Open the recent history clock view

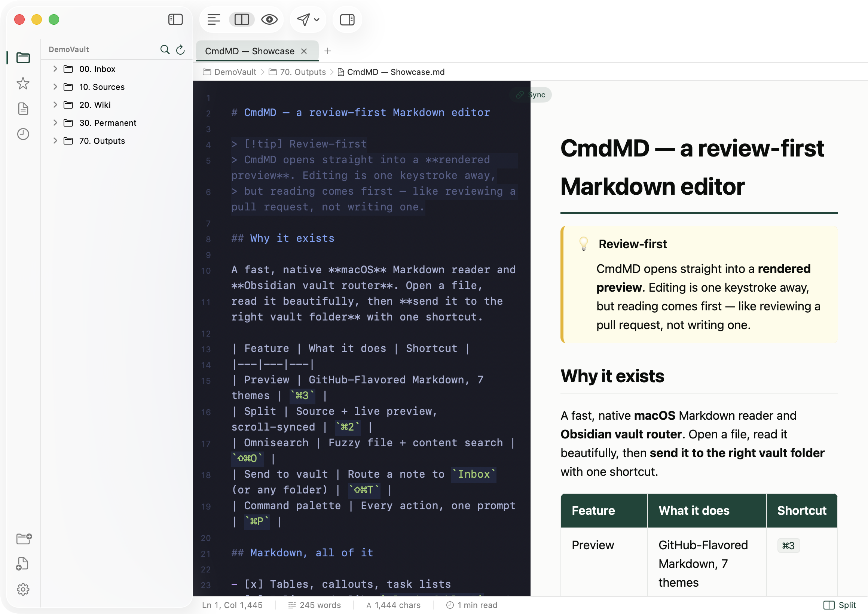click(x=23, y=134)
